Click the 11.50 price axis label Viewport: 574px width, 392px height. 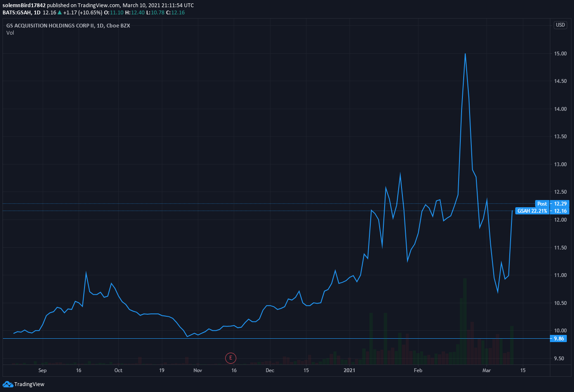tap(560, 248)
